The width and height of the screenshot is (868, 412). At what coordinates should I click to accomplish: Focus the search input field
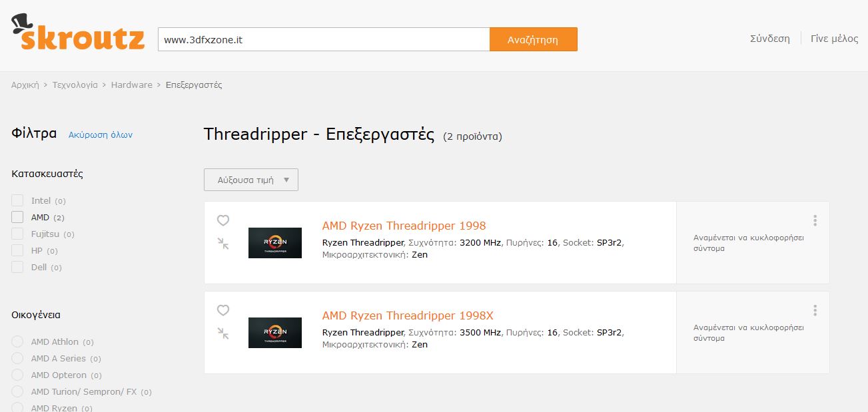point(324,39)
